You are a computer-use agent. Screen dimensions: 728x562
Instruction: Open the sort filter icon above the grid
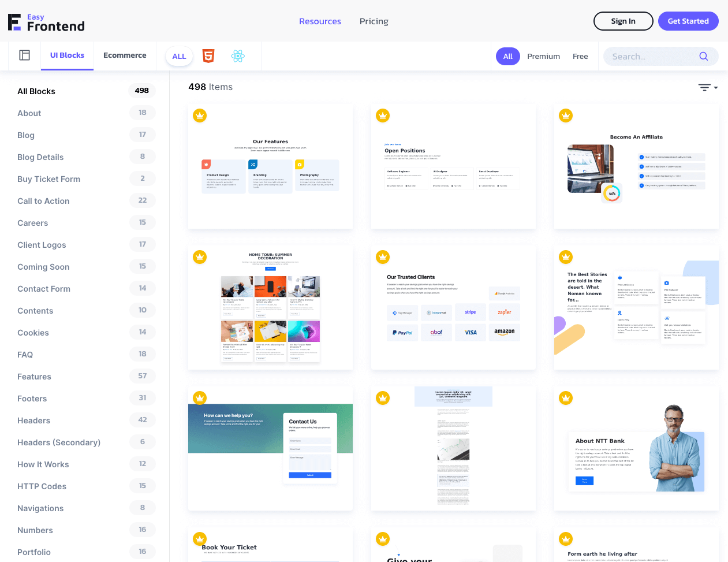(704, 87)
